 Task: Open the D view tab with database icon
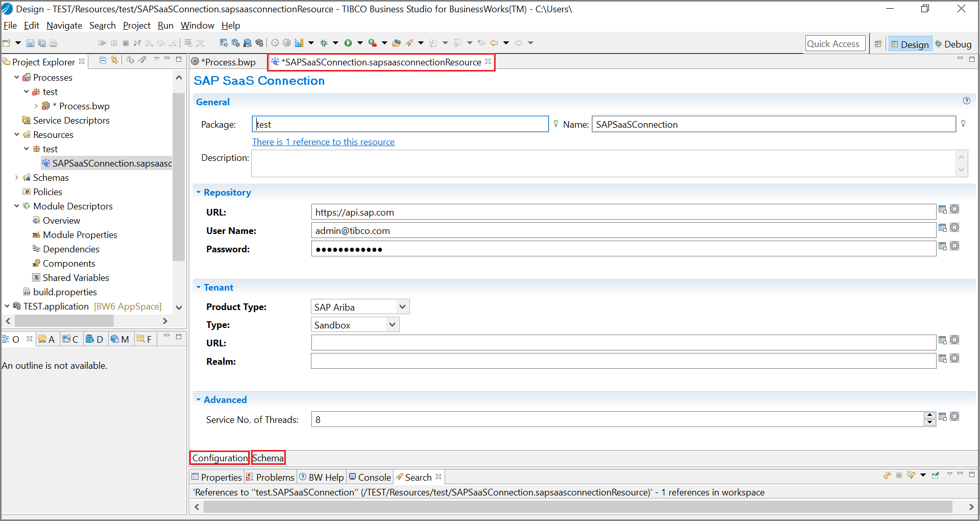pyautogui.click(x=94, y=339)
